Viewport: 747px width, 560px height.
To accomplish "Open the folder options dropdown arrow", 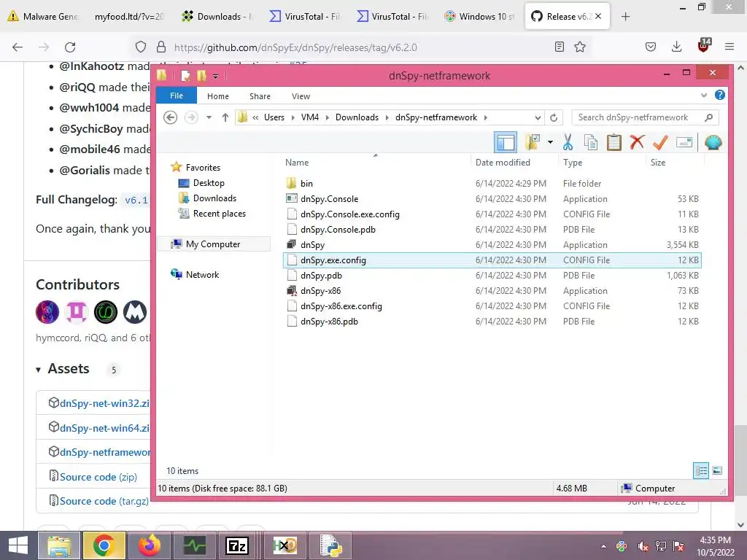I will pos(550,142).
